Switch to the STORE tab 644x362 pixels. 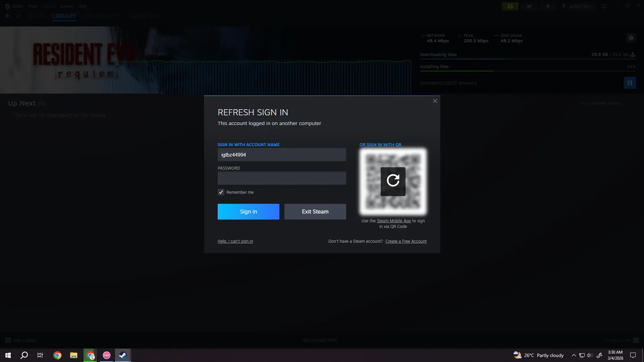click(x=36, y=16)
